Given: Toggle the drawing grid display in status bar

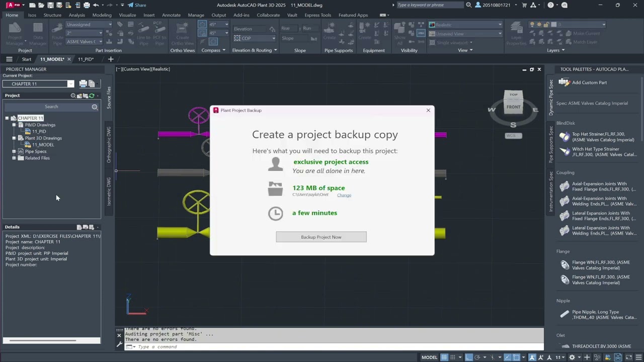Looking at the screenshot, I should (444, 357).
